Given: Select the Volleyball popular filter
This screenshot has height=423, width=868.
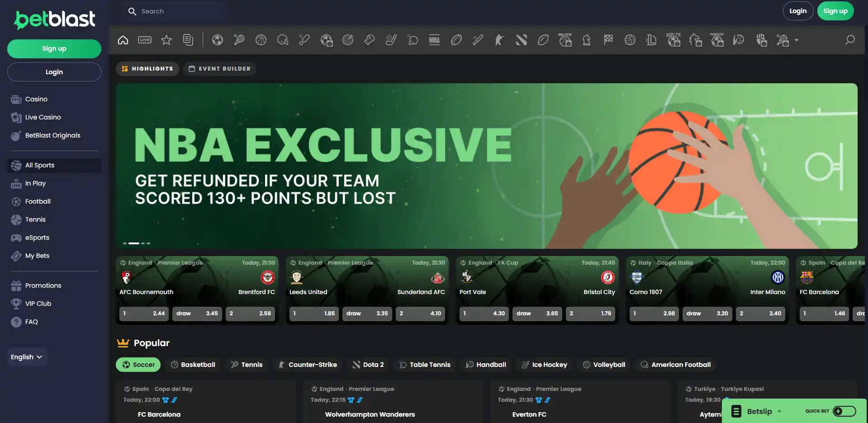Looking at the screenshot, I should [604, 365].
